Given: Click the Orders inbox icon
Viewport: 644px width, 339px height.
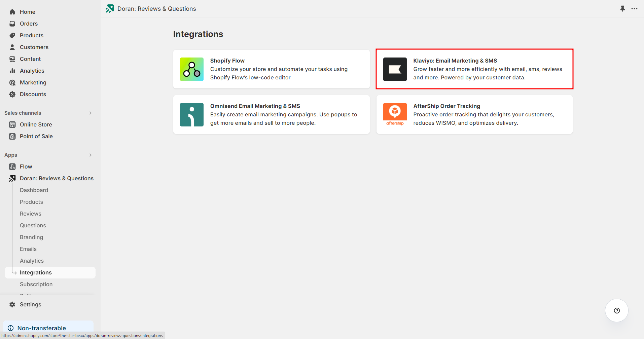Looking at the screenshot, I should (12, 24).
